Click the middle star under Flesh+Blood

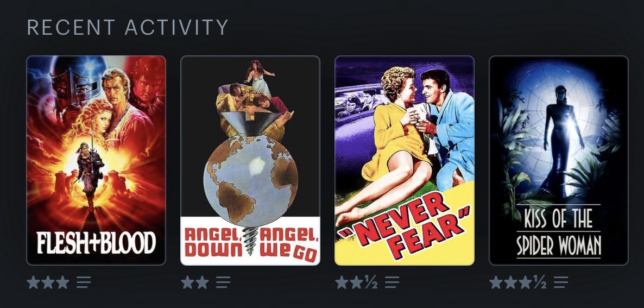[x=48, y=282]
